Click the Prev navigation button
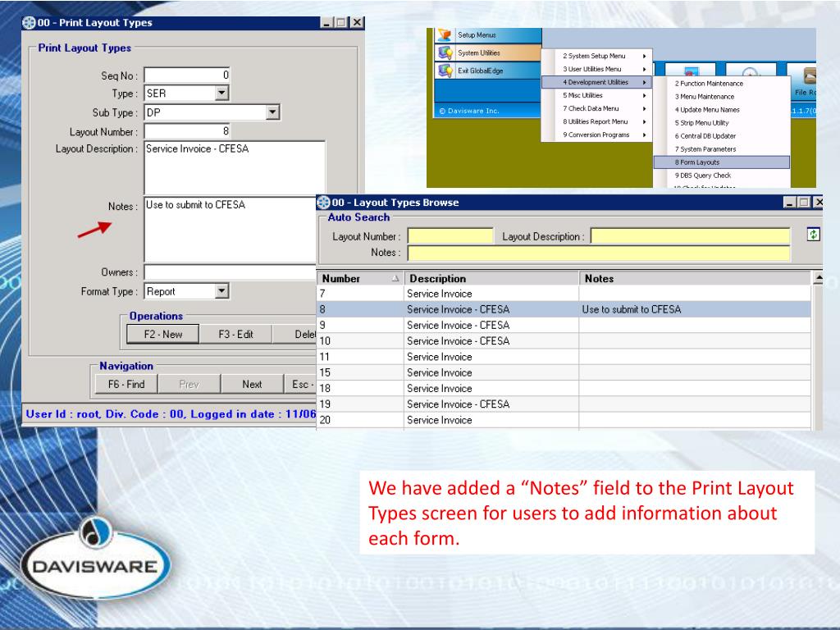 189,384
